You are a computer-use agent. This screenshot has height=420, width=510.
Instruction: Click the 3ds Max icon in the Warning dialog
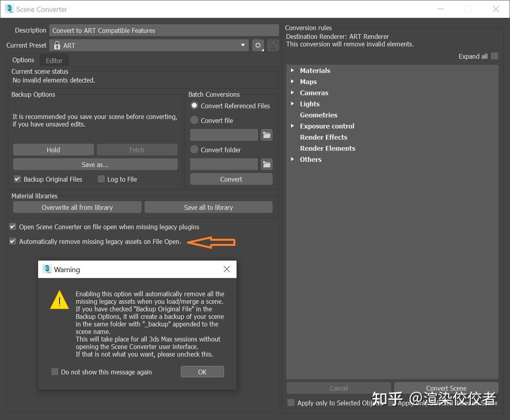[47, 269]
